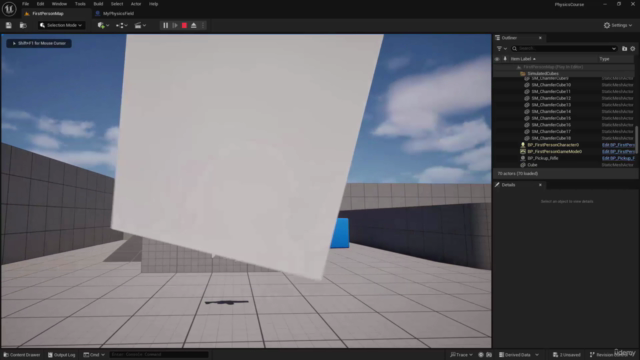Click the Unreal Engine logo icon
The image size is (640, 360).
point(9,9)
